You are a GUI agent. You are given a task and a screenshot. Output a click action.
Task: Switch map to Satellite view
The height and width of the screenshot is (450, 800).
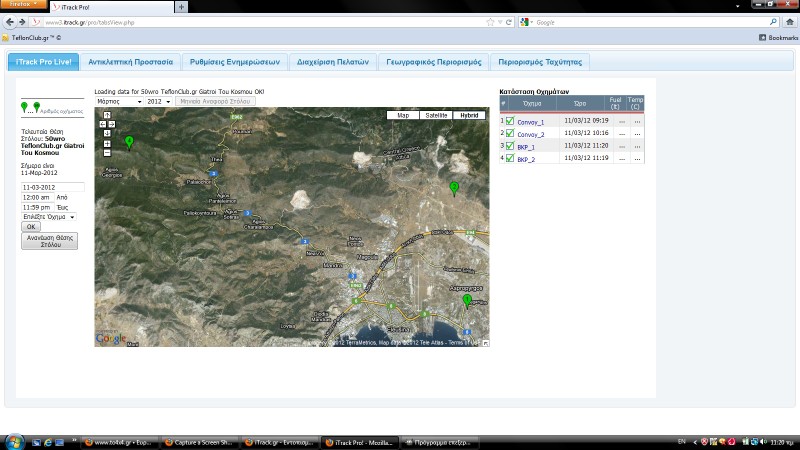tap(436, 115)
